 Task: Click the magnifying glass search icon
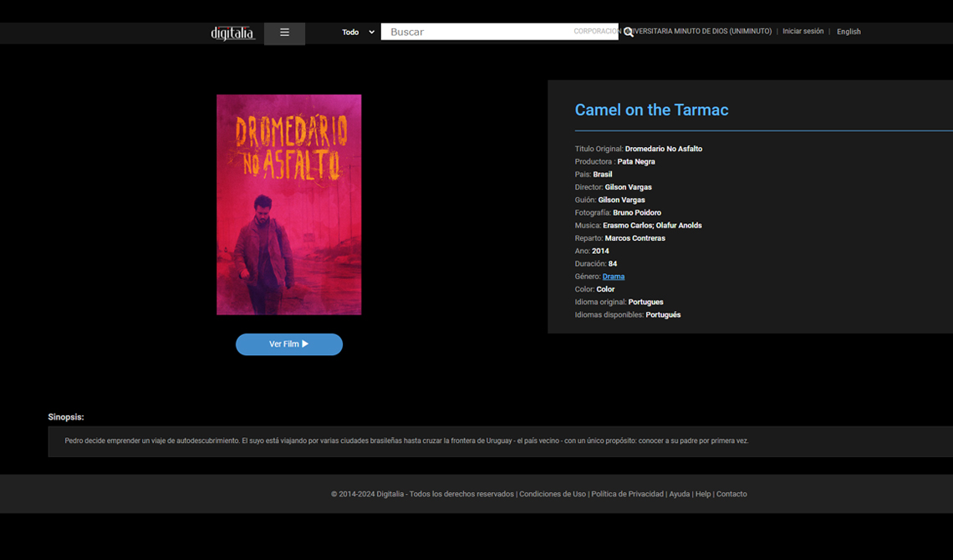pos(629,33)
